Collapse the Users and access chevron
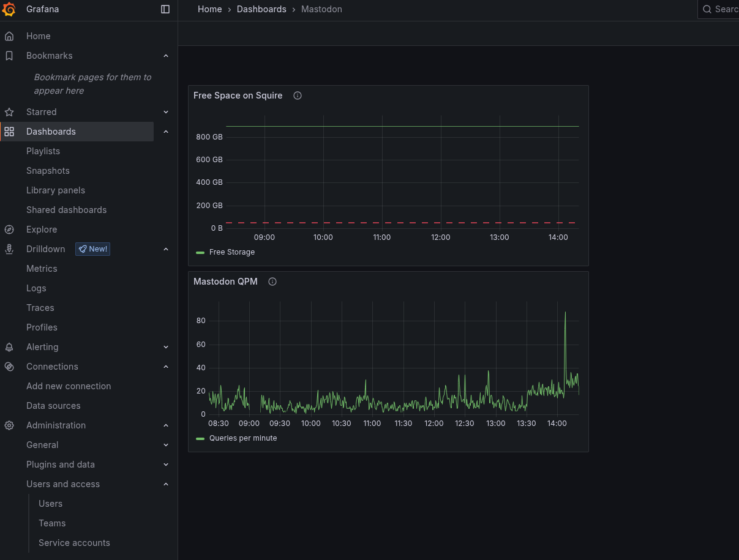The image size is (739, 560). (x=166, y=484)
